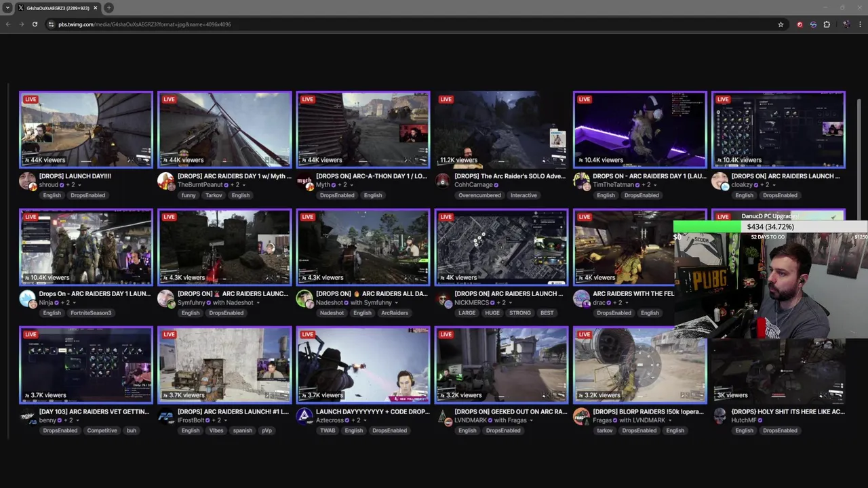Open the Chrome three-dot menu
The image size is (868, 488).
click(860, 24)
